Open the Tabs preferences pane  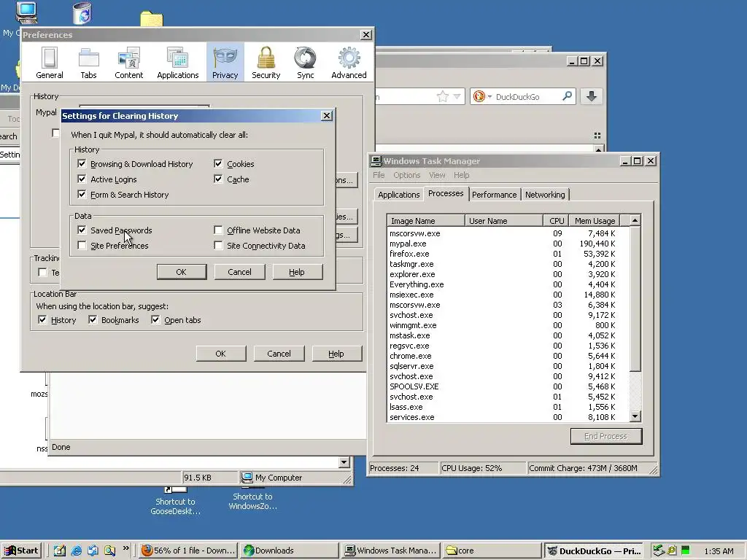point(88,63)
